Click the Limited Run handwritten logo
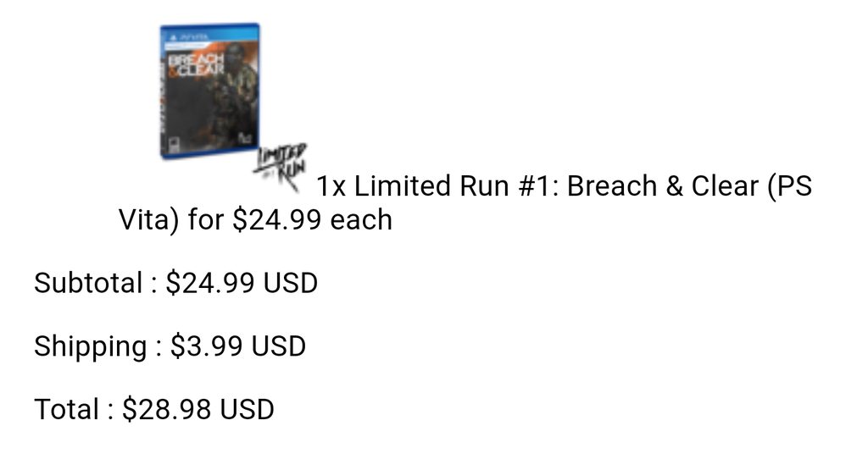Screen dimensions: 868x459 pyautogui.click(x=281, y=167)
